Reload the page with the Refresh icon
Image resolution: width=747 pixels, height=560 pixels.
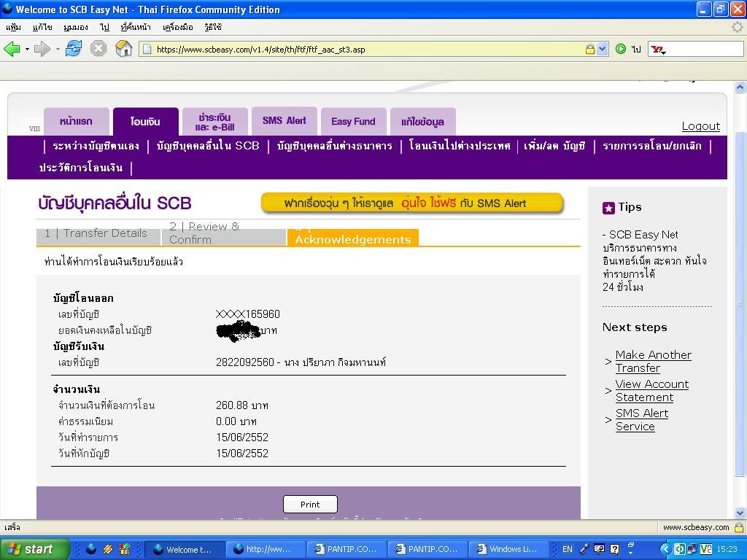coord(74,49)
